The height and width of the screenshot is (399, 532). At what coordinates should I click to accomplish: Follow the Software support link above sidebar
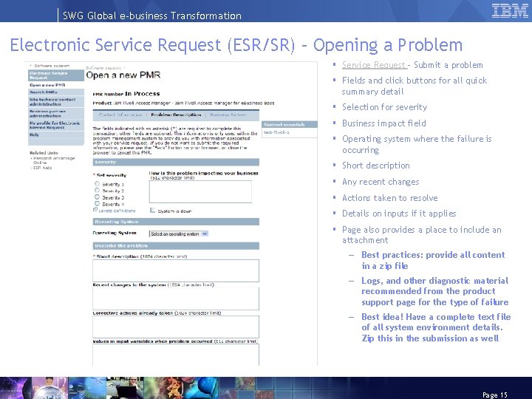click(x=52, y=66)
